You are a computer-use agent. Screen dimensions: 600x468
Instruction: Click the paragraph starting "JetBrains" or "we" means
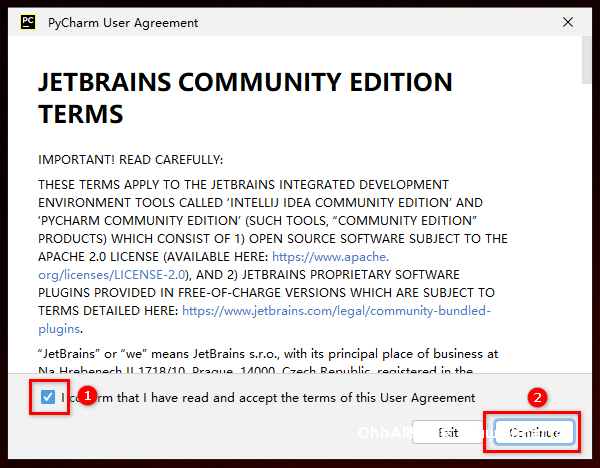point(268,362)
